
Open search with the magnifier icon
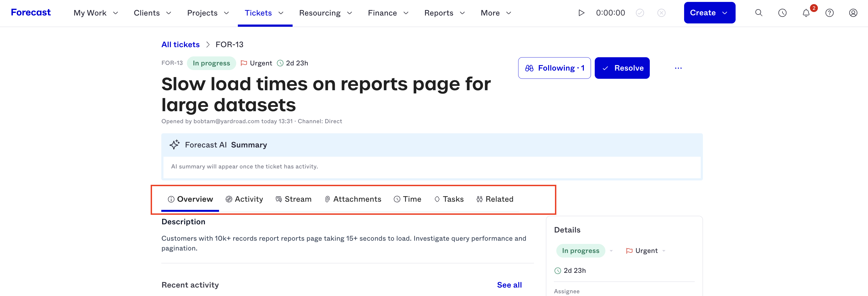pyautogui.click(x=758, y=13)
